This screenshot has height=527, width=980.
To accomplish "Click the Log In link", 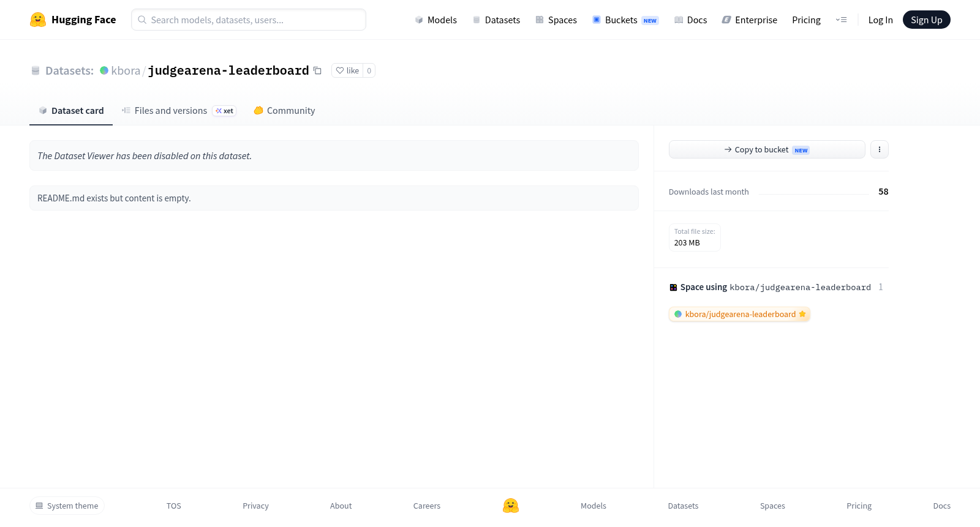I will pyautogui.click(x=880, y=20).
